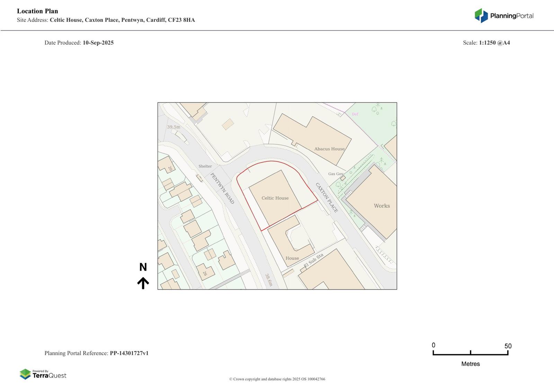Click the 38.6m spot height marker
The width and height of the screenshot is (554, 392).
269,280
